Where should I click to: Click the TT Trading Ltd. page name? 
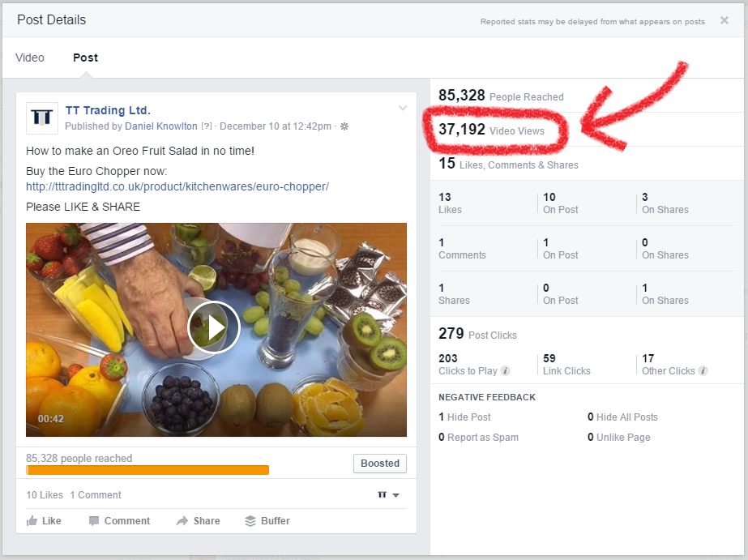(108, 110)
